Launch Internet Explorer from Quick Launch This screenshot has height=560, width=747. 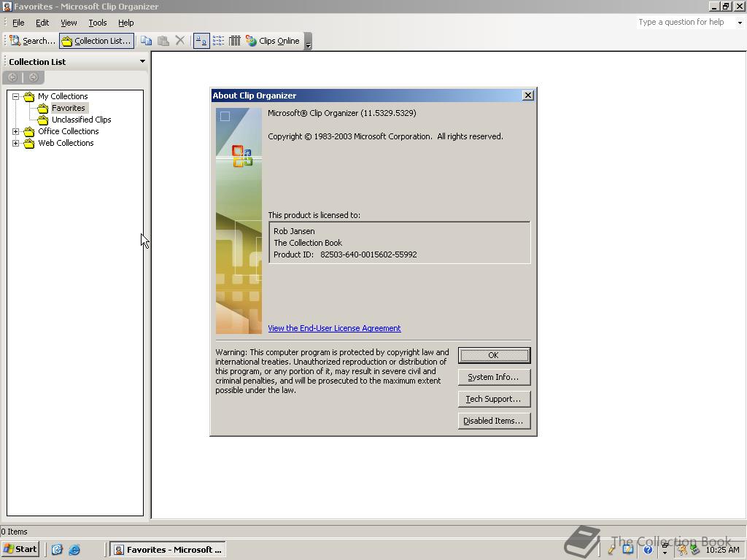click(74, 550)
